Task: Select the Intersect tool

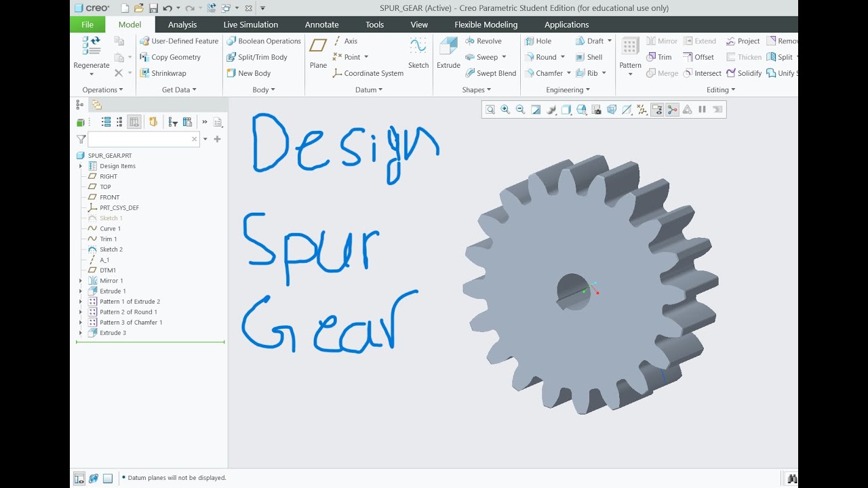Action: click(702, 73)
